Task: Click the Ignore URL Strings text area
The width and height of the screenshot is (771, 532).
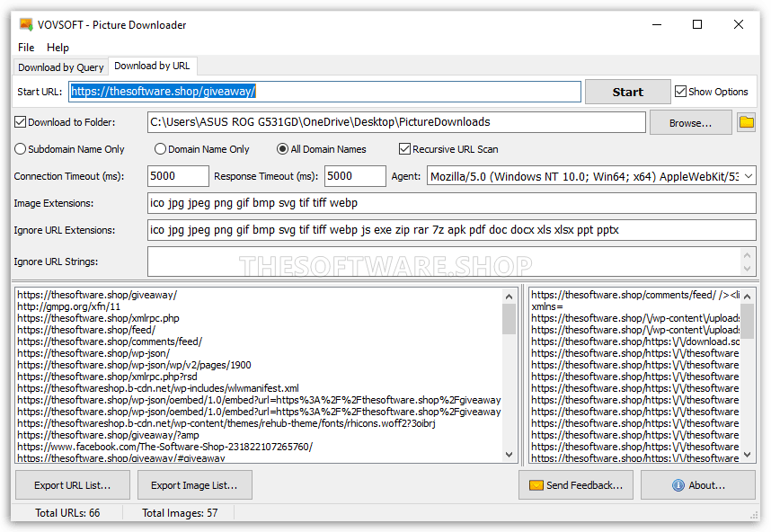Action: (x=445, y=262)
